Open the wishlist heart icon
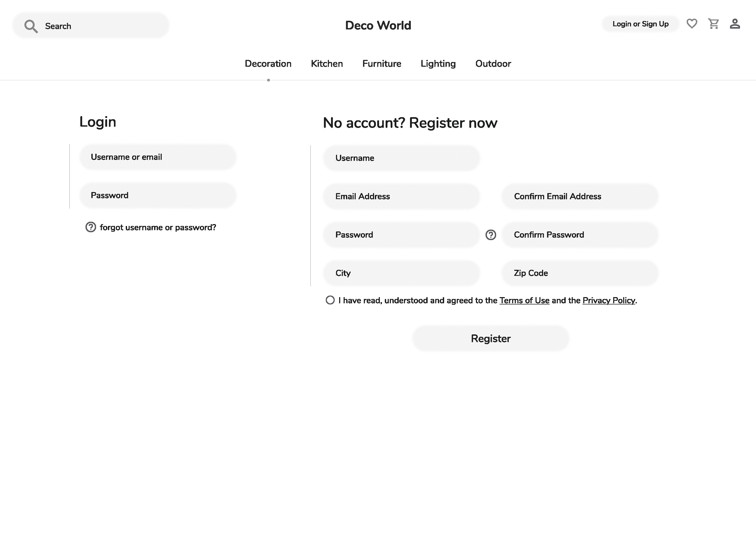756x538 pixels. 692,24
